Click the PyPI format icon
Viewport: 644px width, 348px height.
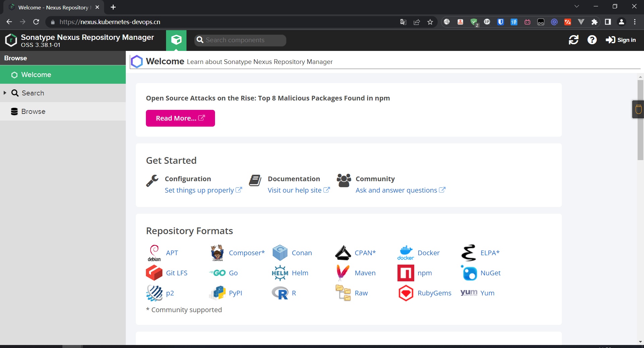click(x=217, y=293)
